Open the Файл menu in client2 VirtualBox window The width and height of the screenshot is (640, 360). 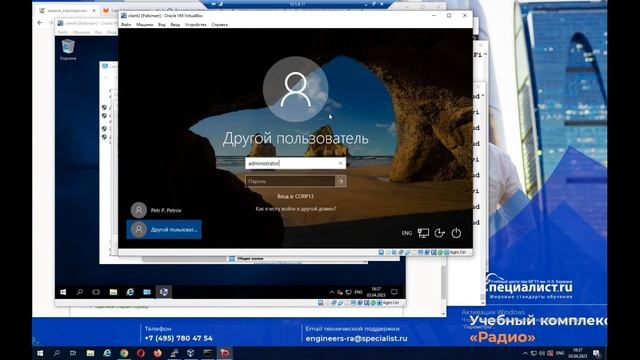(126, 24)
